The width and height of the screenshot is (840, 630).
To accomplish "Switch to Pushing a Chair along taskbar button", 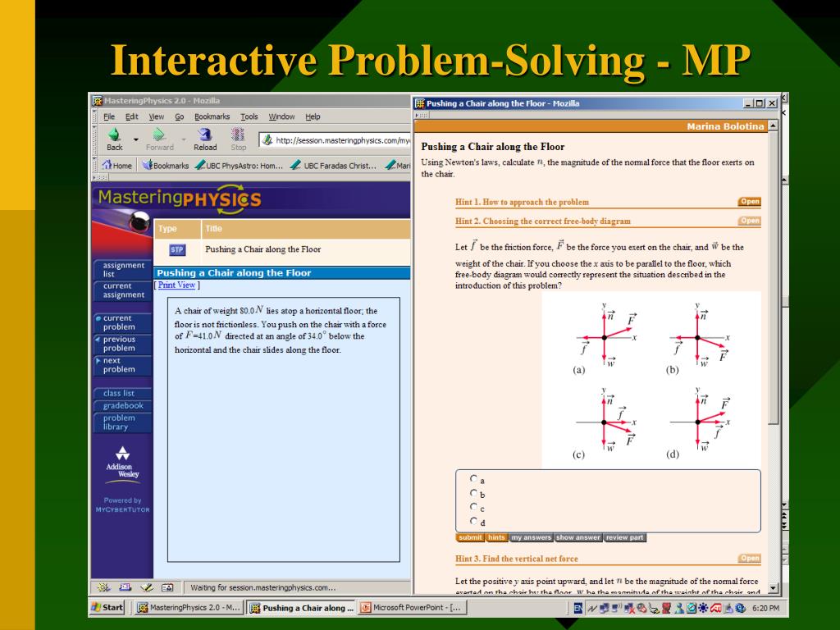I will [301, 608].
